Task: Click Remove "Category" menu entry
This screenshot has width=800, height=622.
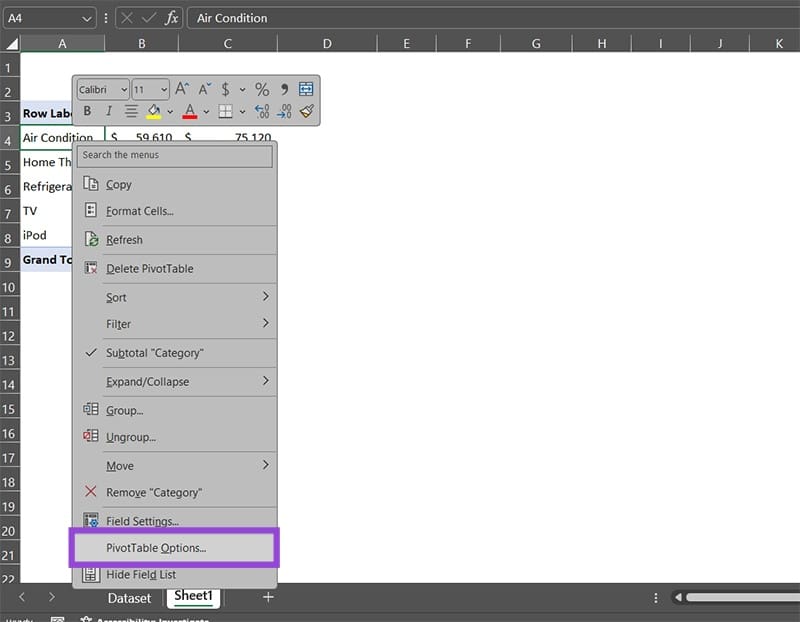Action: click(x=153, y=492)
